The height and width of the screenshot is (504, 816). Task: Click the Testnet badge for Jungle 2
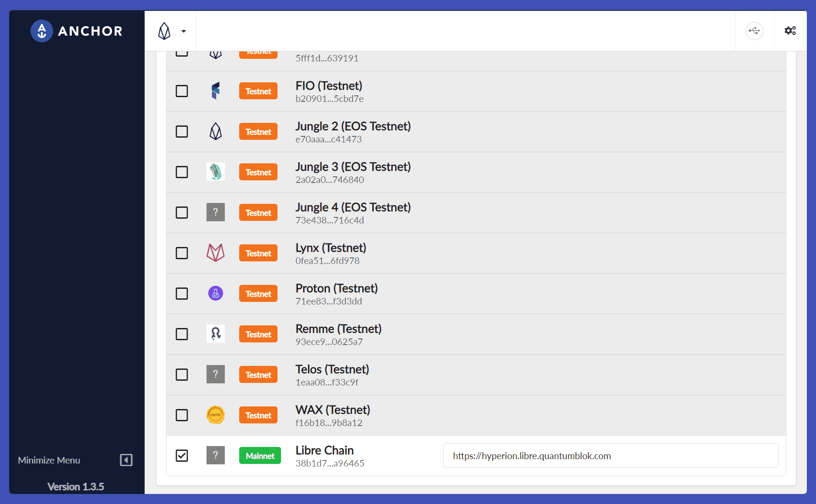pos(258,132)
